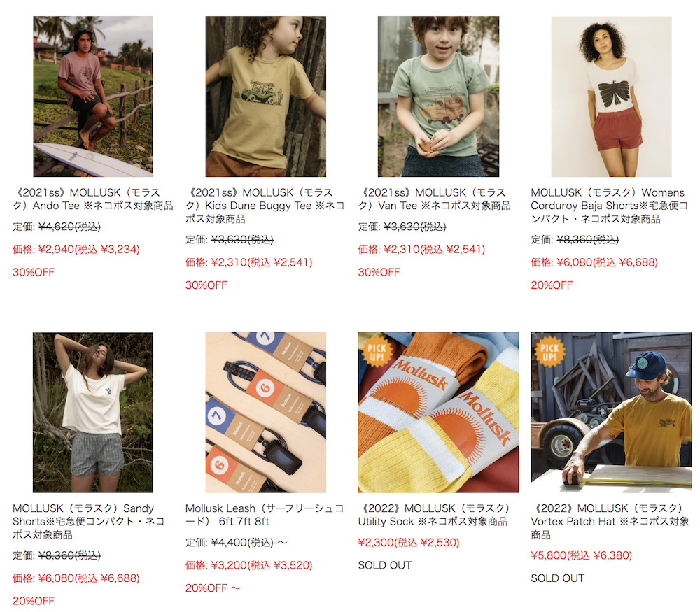The width and height of the screenshot is (700, 612).
Task: Open Womens Corduroy Baja Shorts photo
Action: [x=611, y=97]
